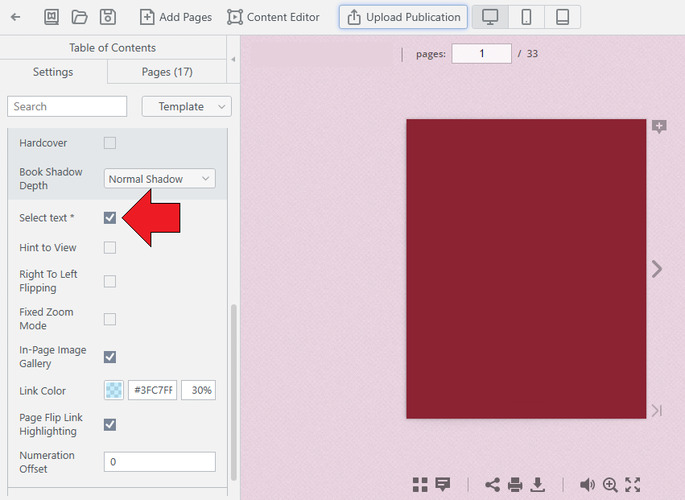This screenshot has width=685, height=500.
Task: Open the Link Color swatch
Action: coord(114,390)
